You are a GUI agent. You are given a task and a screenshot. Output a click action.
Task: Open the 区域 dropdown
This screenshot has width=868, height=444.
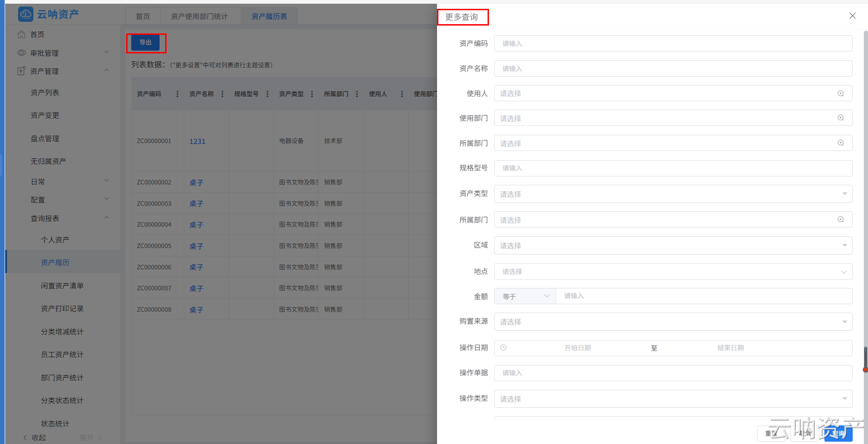[x=673, y=246]
